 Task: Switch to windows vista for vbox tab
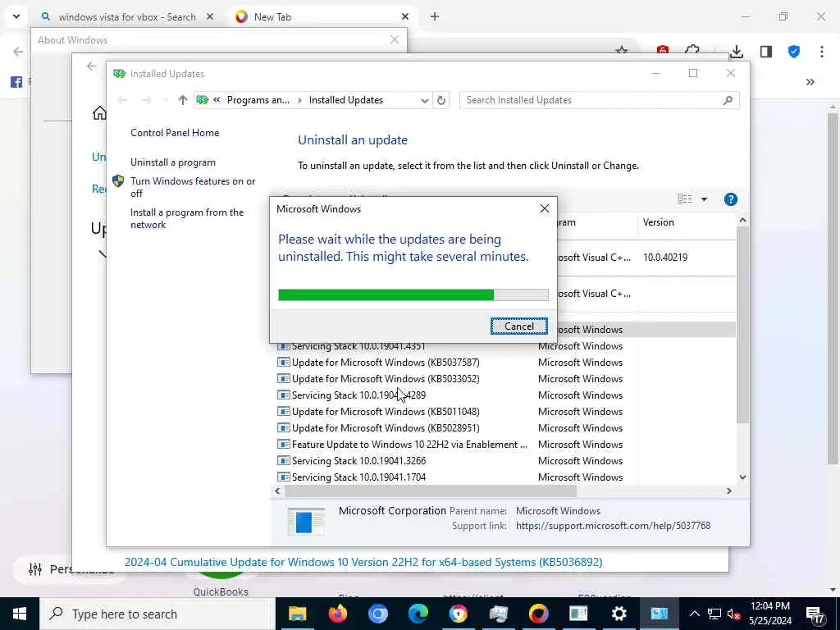pyautogui.click(x=127, y=17)
